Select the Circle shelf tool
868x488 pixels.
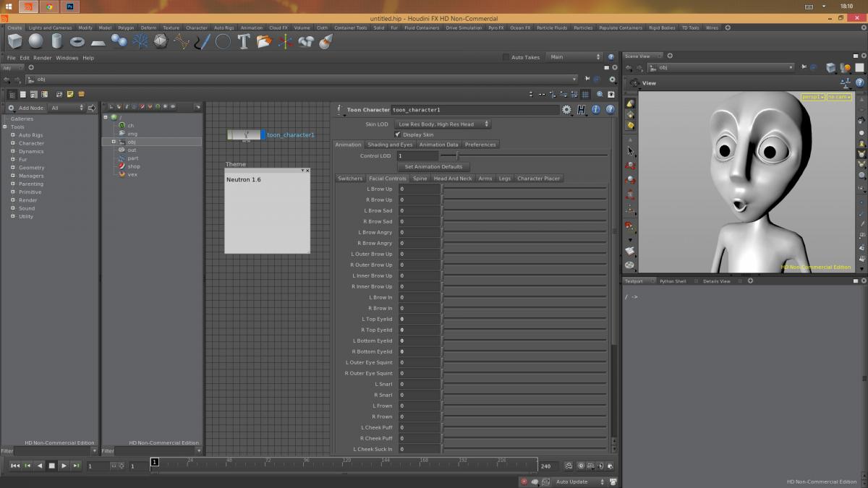[223, 41]
